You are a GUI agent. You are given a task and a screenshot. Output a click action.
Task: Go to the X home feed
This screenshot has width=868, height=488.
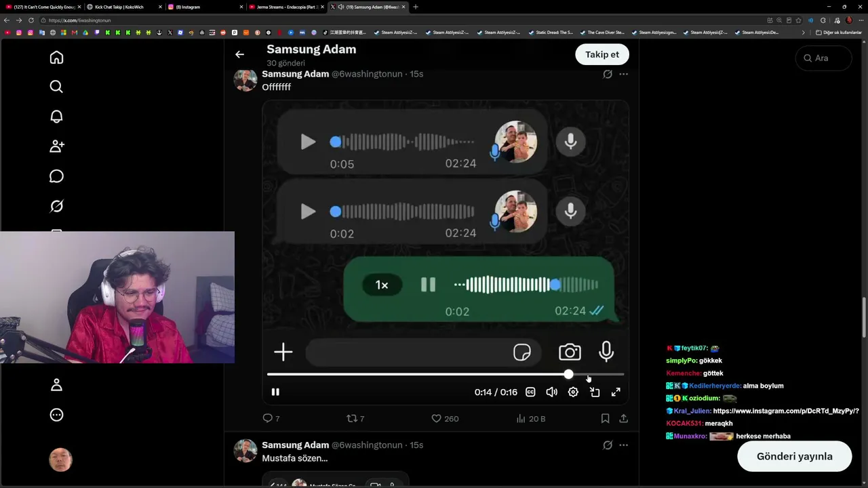56,58
